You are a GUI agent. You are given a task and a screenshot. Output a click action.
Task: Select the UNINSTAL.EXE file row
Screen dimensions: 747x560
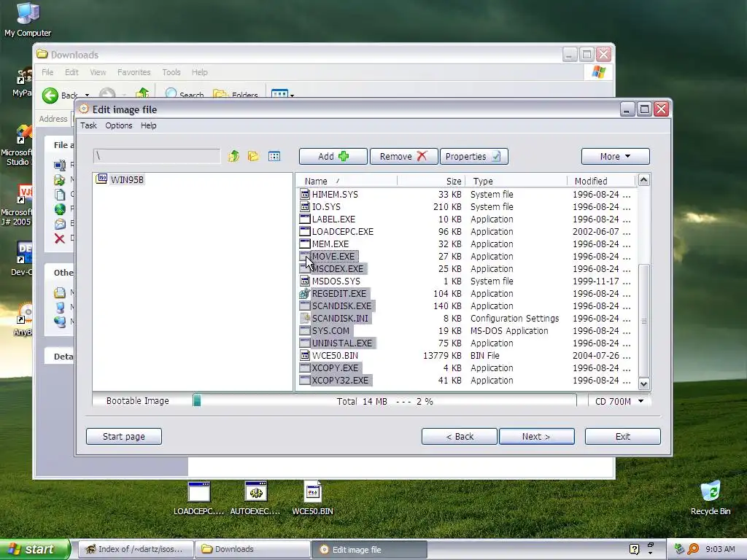pyautogui.click(x=465, y=343)
